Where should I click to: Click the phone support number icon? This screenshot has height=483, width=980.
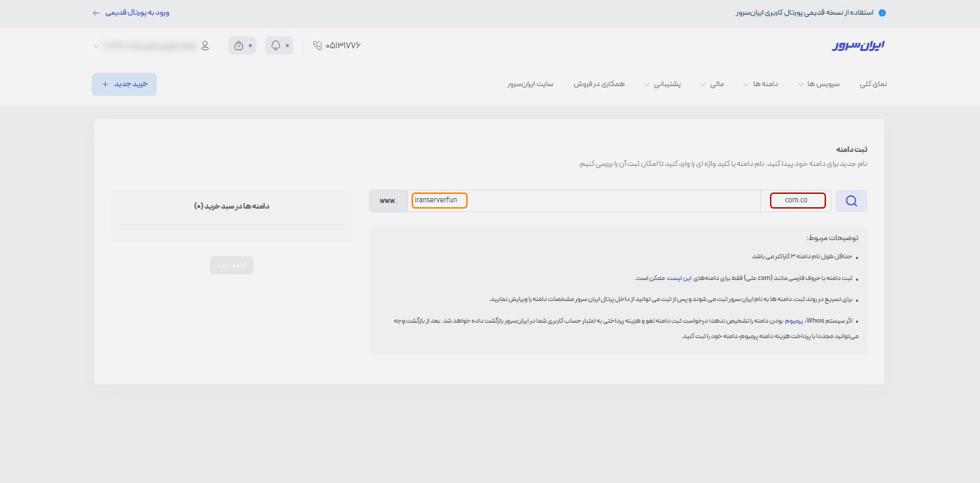318,45
